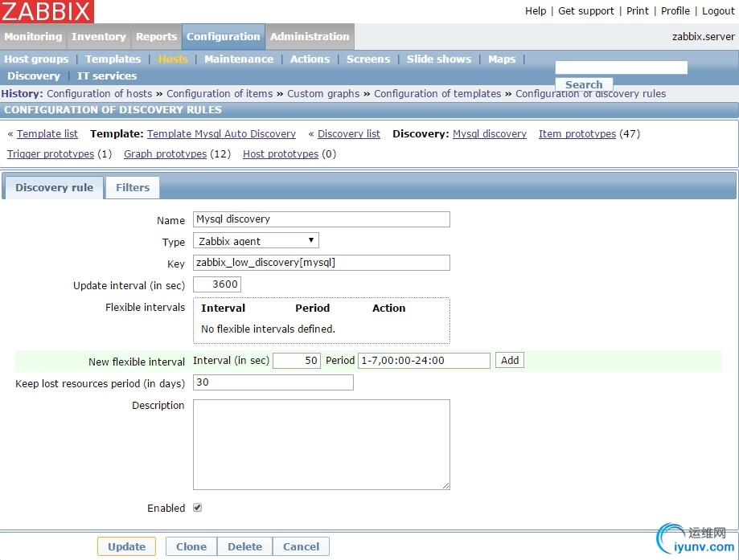
Task: Go to Templates submenu
Action: coord(113,59)
